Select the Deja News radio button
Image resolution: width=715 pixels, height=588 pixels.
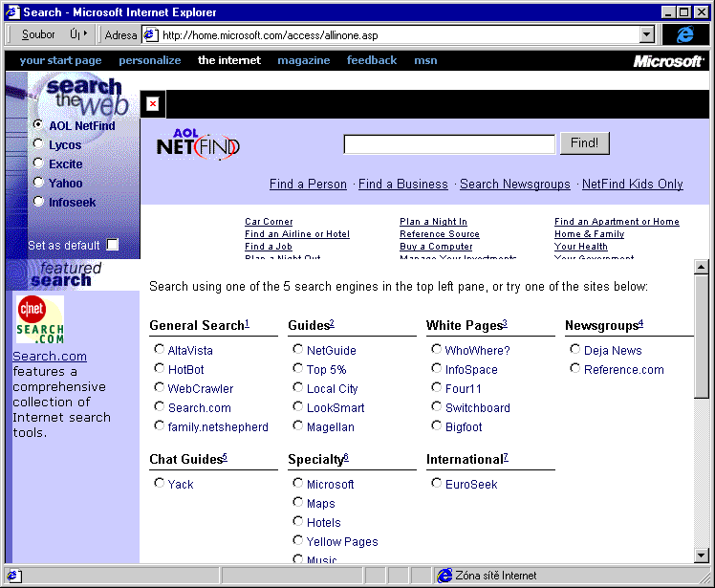click(575, 349)
